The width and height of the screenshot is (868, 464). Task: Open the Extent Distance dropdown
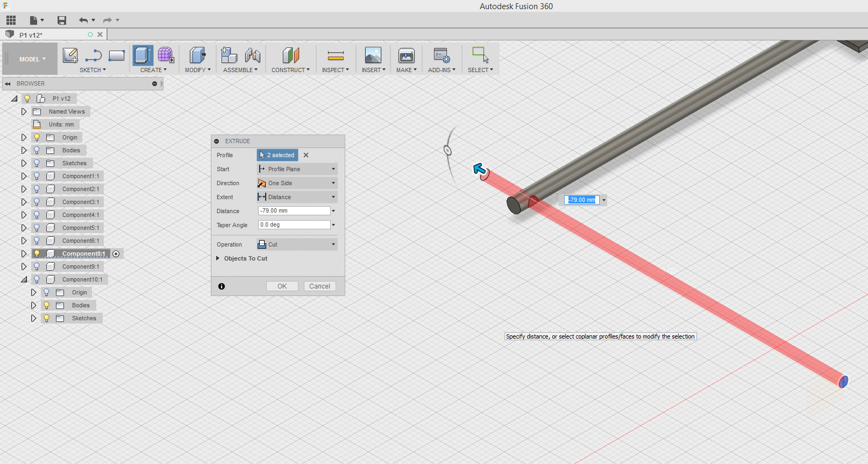click(x=297, y=197)
